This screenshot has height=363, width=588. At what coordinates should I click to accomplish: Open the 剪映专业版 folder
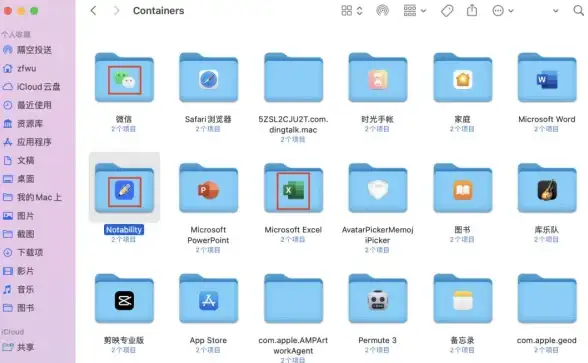[124, 299]
